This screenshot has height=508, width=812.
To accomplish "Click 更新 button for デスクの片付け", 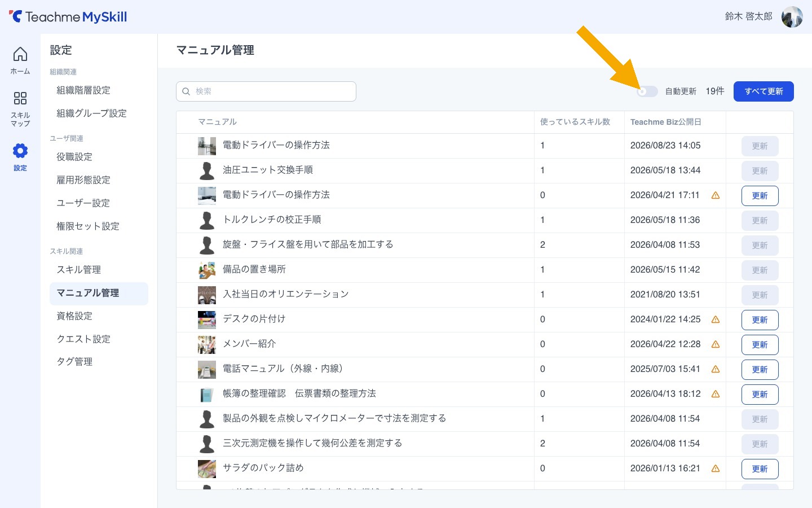I will 760,320.
